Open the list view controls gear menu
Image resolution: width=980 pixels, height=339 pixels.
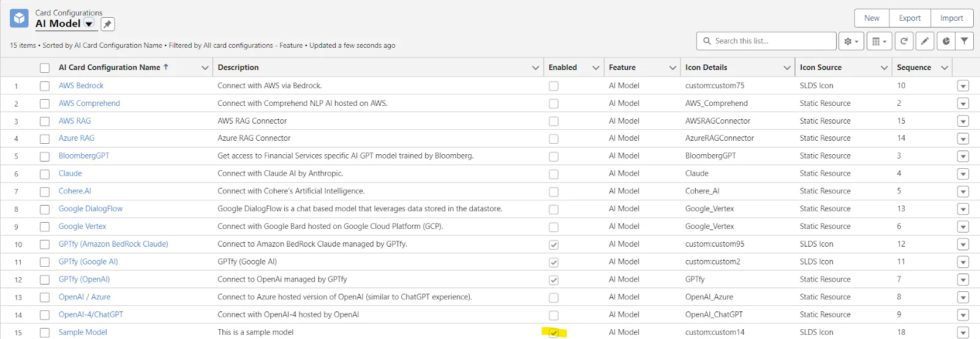click(851, 42)
